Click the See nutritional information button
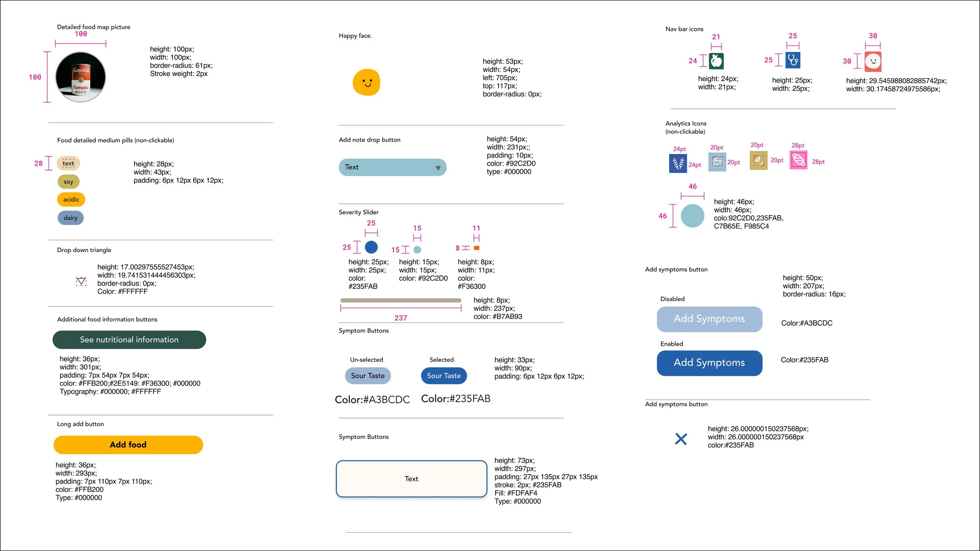The width and height of the screenshot is (980, 551). point(129,339)
